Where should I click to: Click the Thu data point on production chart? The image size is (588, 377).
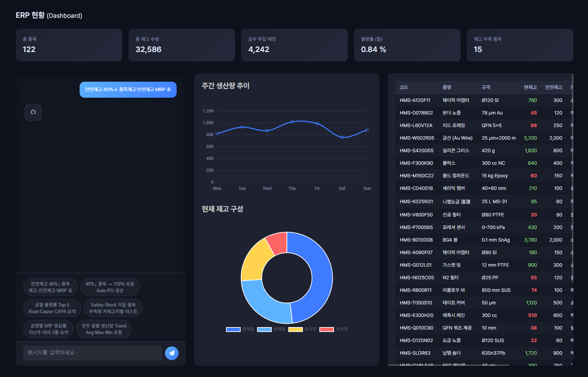(292, 122)
